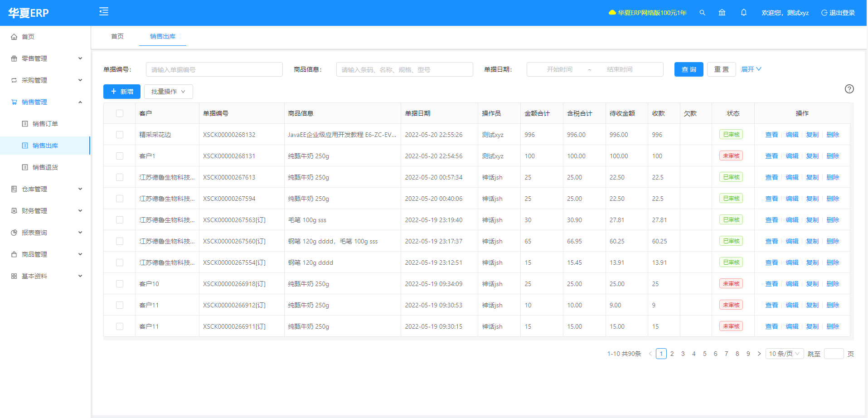Viewport: 868px width, 418px height.
Task: Open the bank building icon in header
Action: coord(722,13)
